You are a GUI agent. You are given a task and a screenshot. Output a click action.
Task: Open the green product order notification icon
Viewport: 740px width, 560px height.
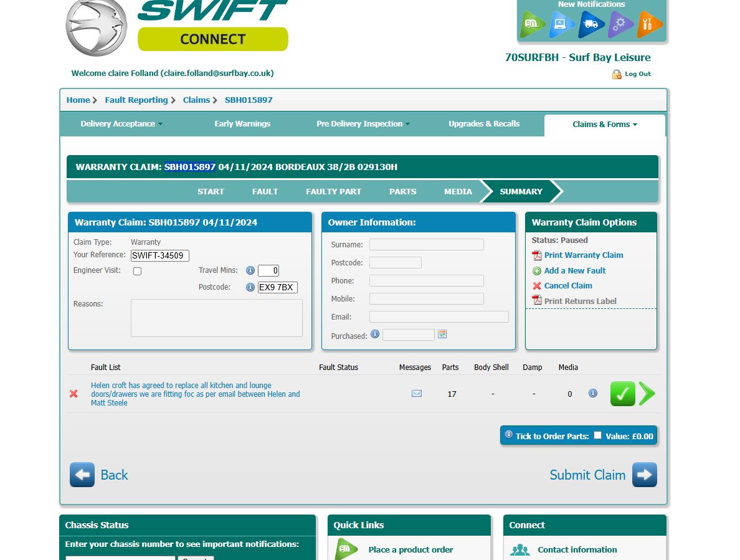coord(532,24)
